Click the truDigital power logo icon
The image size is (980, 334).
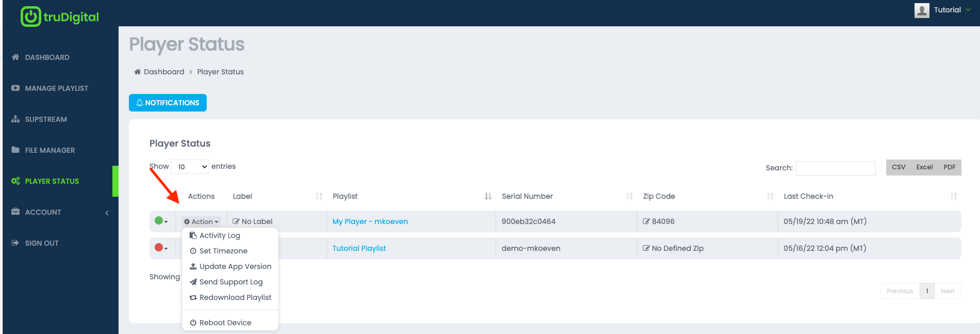tap(30, 17)
